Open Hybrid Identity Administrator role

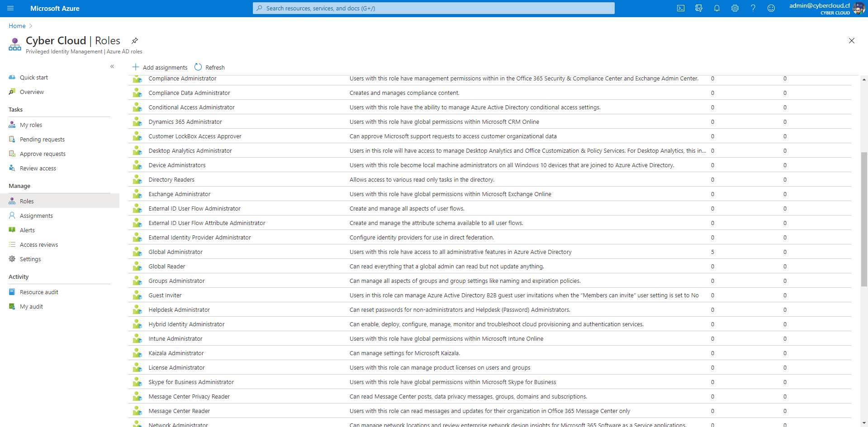pos(186,324)
